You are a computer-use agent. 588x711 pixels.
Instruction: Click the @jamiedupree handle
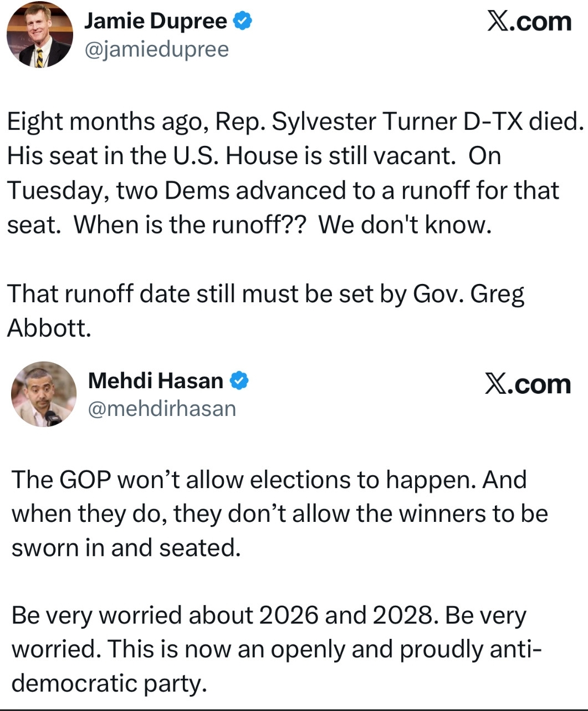[x=156, y=50]
